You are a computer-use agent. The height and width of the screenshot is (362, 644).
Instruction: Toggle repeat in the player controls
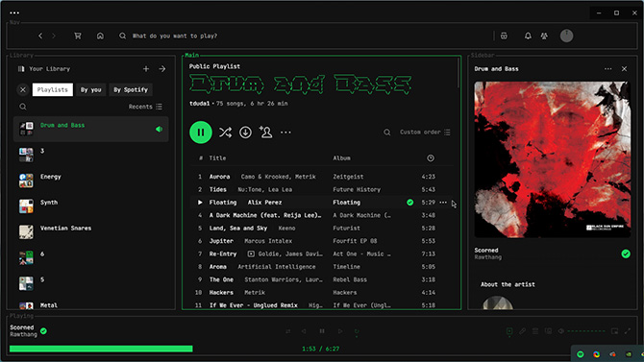(x=357, y=331)
